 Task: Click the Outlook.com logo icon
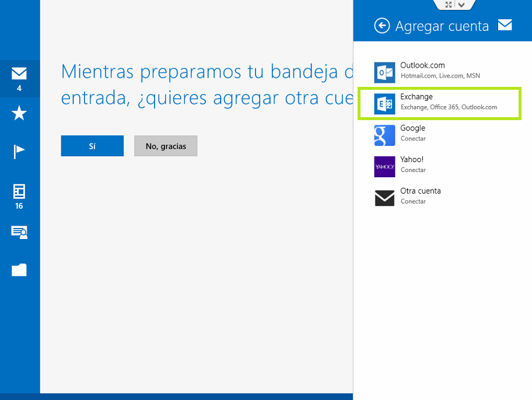pos(385,72)
